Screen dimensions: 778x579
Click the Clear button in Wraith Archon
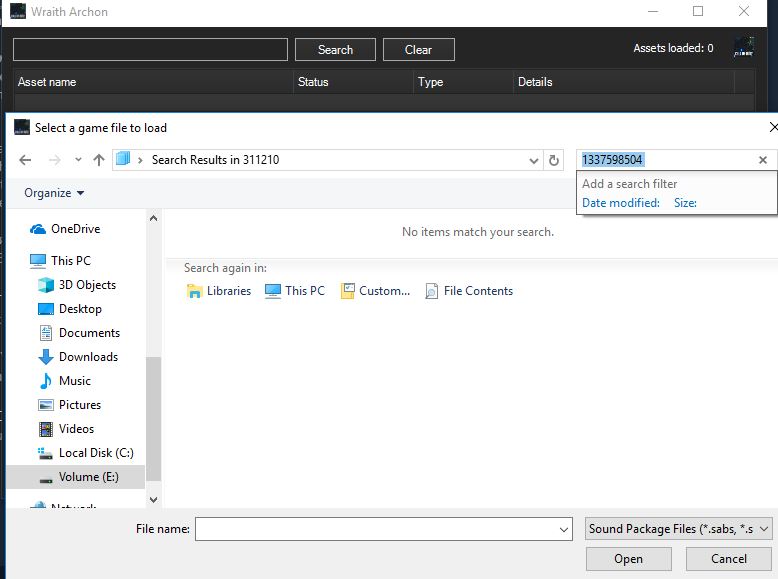click(x=418, y=50)
